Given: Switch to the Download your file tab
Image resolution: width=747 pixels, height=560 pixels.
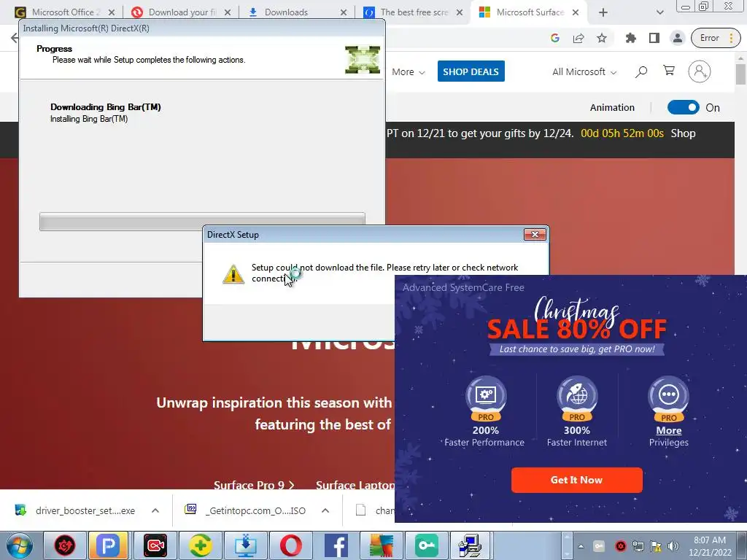Looking at the screenshot, I should (x=179, y=12).
